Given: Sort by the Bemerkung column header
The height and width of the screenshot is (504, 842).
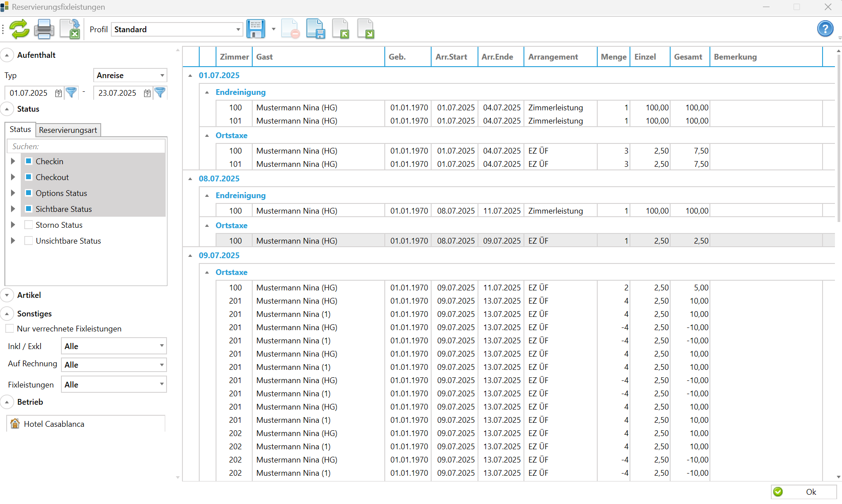Looking at the screenshot, I should 766,57.
